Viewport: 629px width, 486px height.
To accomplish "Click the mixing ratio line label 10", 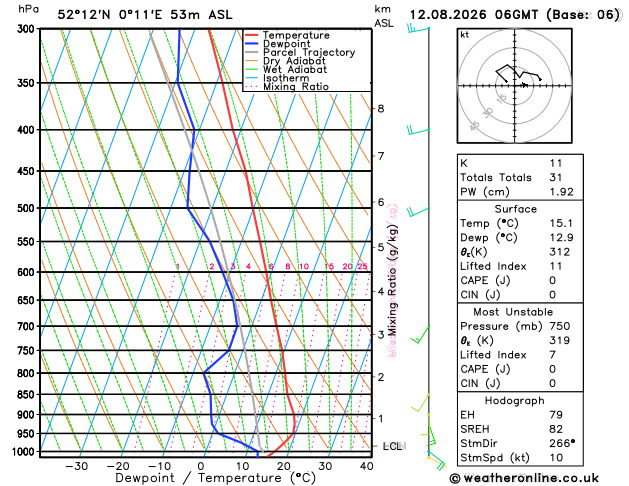I will 304,267.
